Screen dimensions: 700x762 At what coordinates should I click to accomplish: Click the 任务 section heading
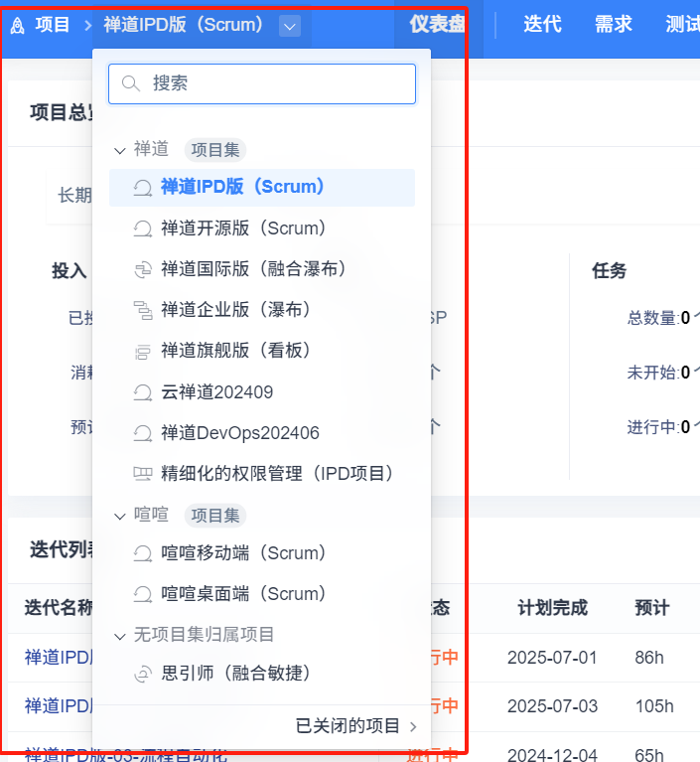click(x=610, y=270)
